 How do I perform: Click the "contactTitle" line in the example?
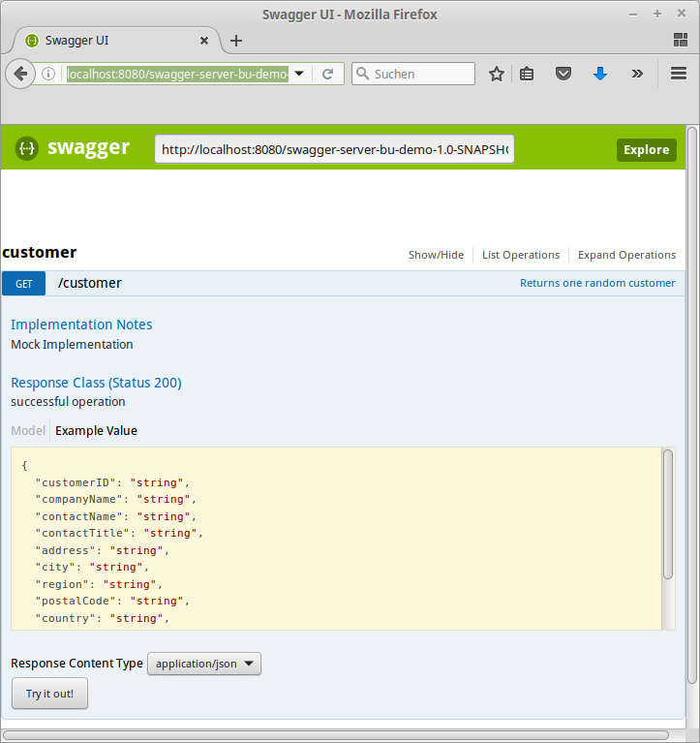click(119, 533)
